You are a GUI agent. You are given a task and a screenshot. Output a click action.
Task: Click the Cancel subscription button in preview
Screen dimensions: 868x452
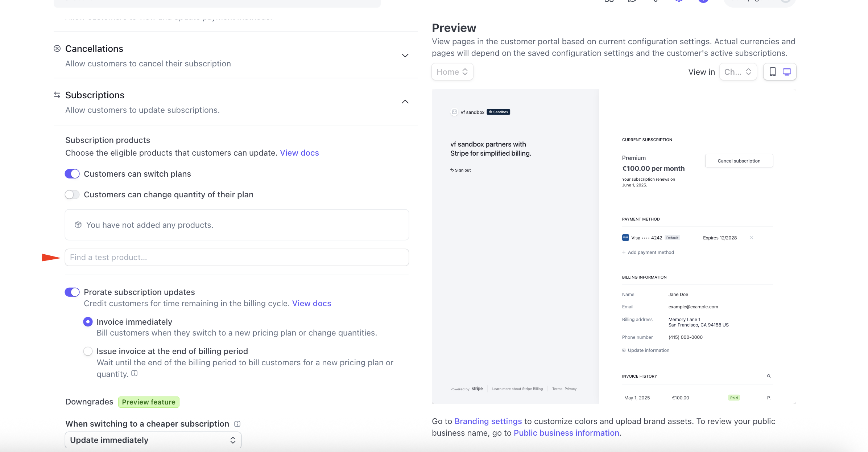(x=739, y=161)
